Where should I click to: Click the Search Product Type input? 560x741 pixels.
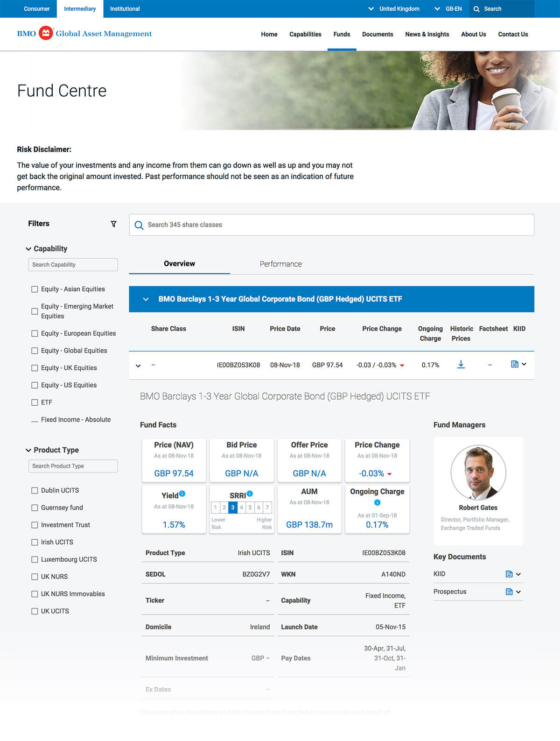73,466
